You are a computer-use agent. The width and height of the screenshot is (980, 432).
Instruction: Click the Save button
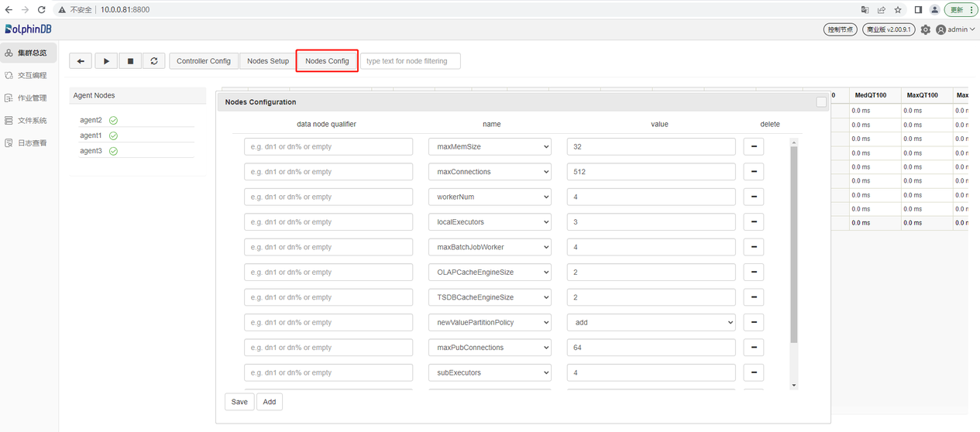239,402
